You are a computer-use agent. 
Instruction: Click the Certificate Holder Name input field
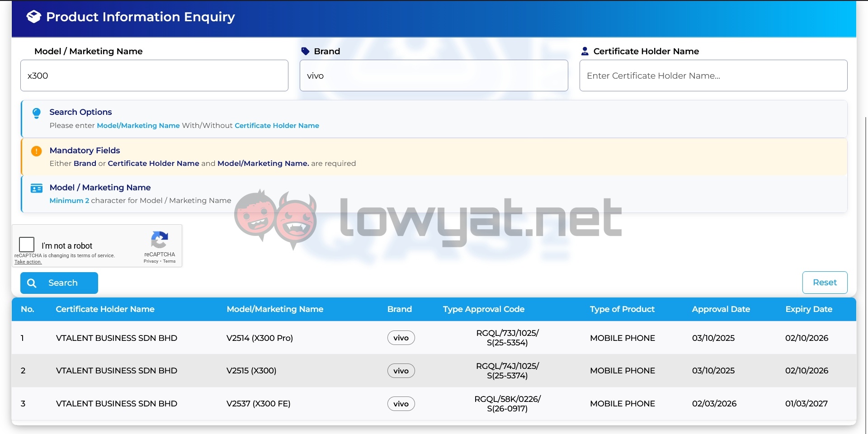tap(713, 75)
